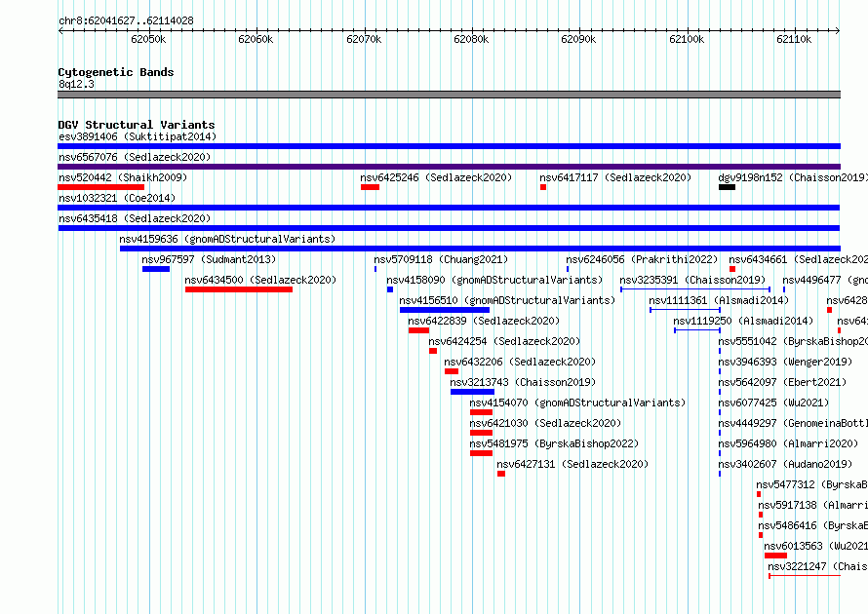Open the nsv4496477 variant label
The height and width of the screenshot is (614, 868).
pos(825,280)
